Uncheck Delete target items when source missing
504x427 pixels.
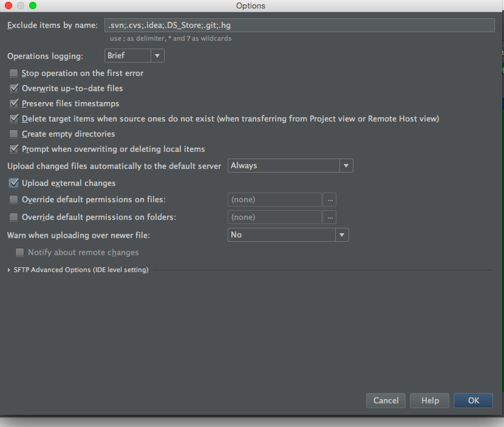[x=14, y=118]
